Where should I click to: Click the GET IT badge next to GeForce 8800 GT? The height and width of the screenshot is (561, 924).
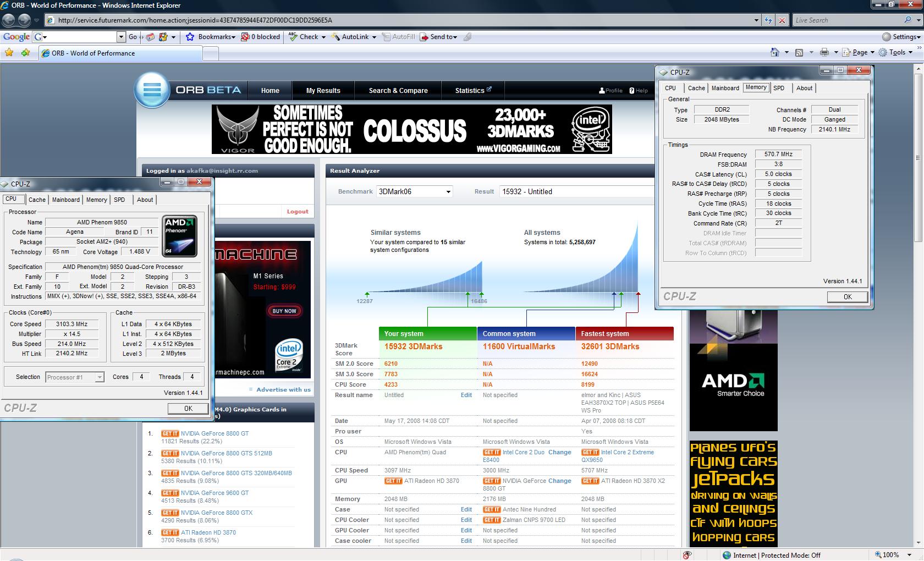(x=170, y=433)
